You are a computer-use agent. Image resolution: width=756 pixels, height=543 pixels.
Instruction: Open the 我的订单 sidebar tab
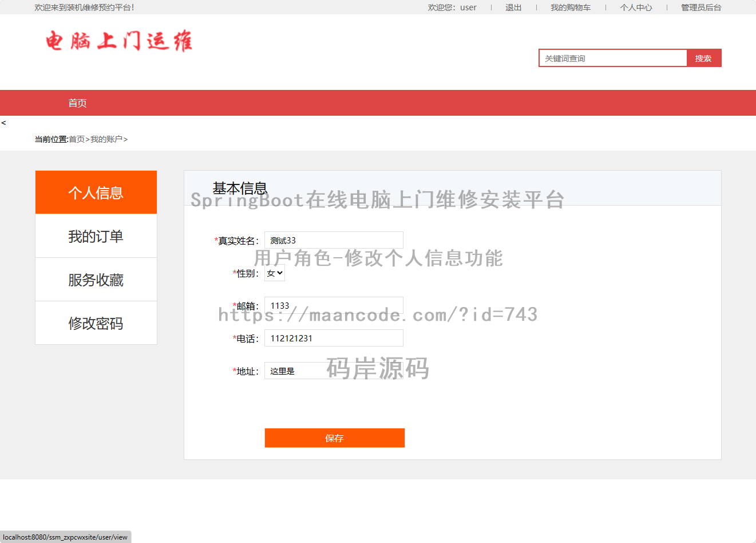[x=96, y=236]
